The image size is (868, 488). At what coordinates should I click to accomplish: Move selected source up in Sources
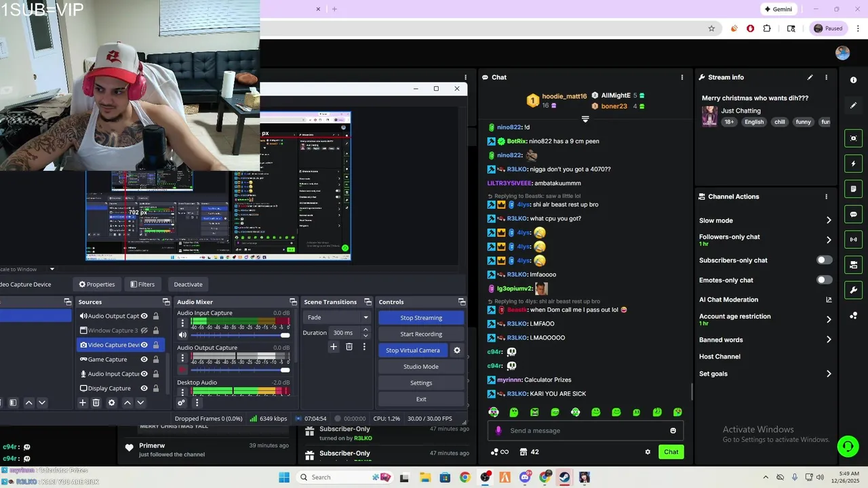[127, 403]
